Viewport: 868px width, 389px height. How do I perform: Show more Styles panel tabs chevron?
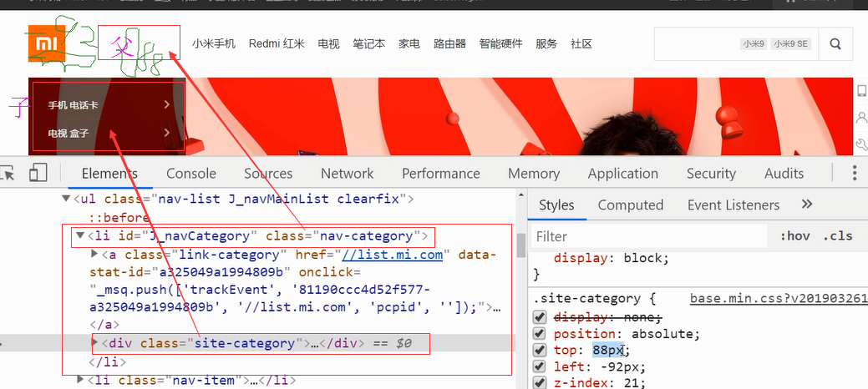tap(806, 205)
